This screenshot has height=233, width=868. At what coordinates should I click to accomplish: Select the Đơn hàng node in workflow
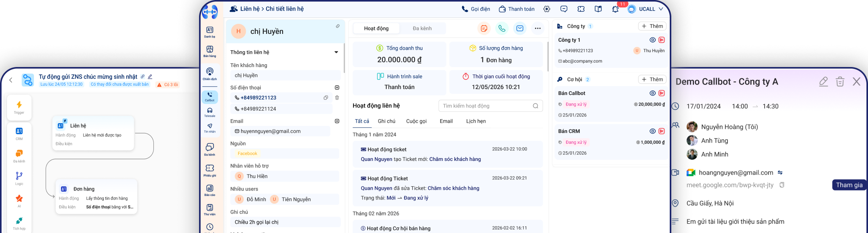(x=96, y=197)
